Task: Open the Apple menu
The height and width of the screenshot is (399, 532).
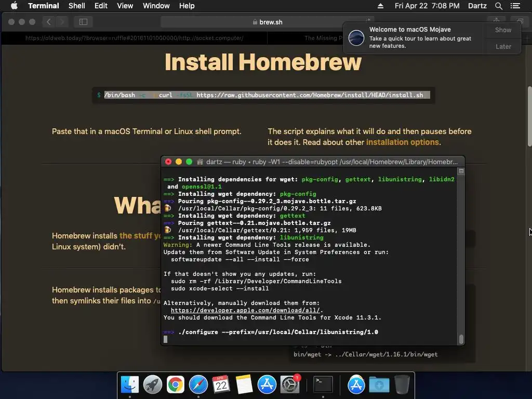Action: click(14, 6)
